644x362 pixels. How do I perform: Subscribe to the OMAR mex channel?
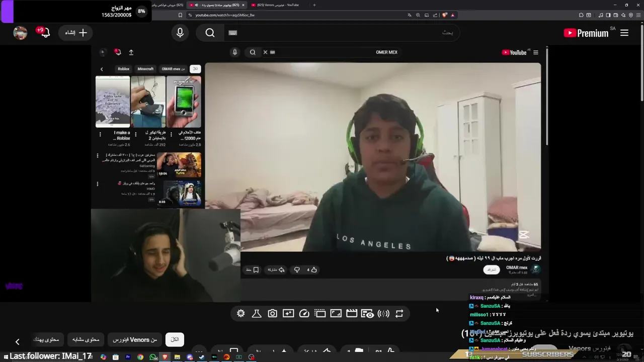[x=492, y=269]
